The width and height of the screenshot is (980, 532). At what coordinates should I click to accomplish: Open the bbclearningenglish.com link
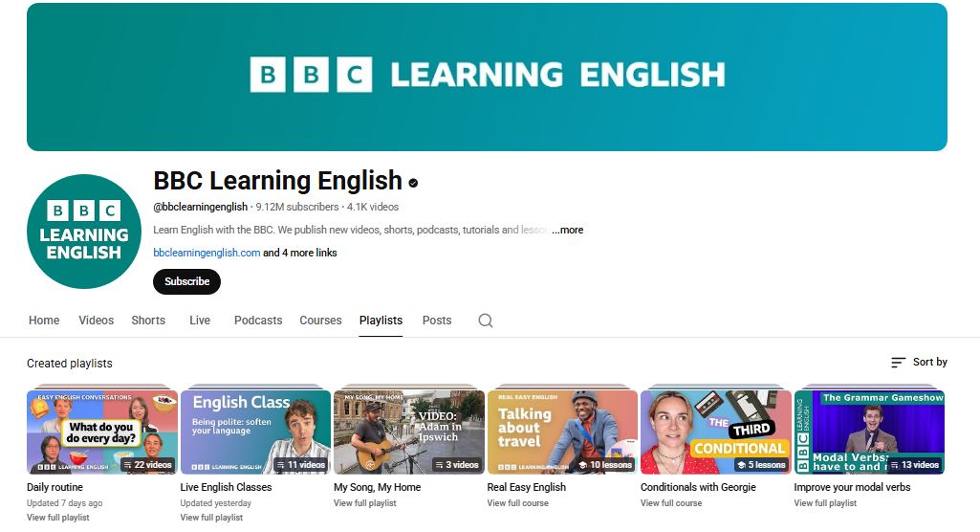(207, 253)
